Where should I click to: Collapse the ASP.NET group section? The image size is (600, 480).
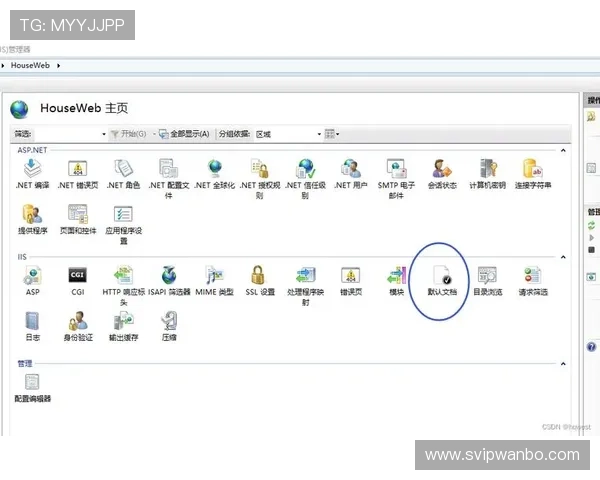click(x=562, y=151)
